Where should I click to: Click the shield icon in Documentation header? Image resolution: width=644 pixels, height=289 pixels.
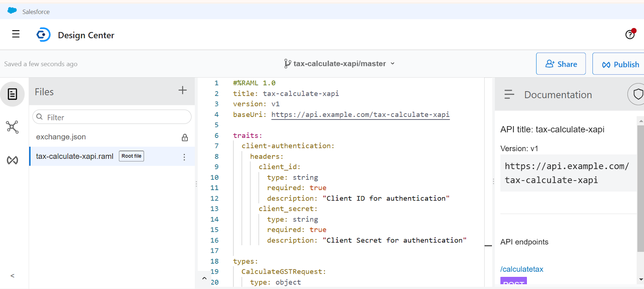638,94
